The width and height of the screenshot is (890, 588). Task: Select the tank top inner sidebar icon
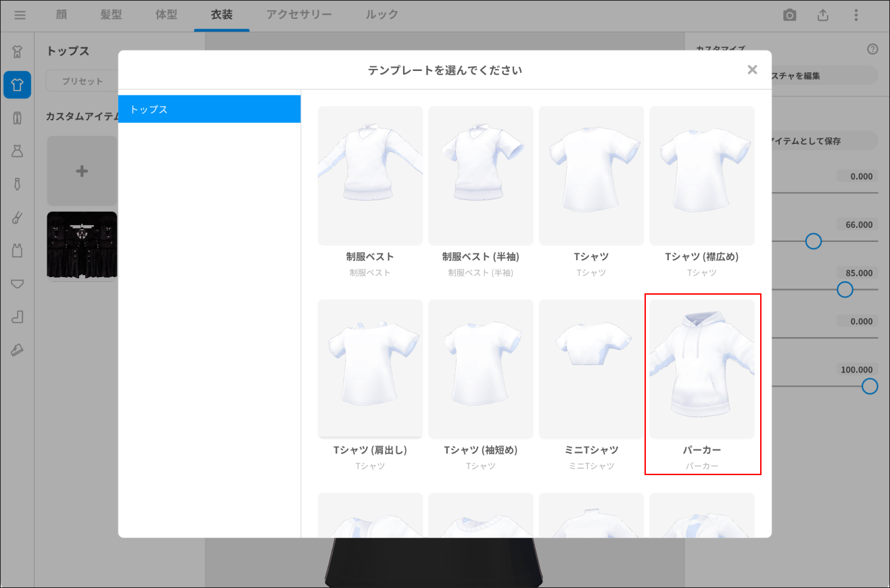(18, 250)
